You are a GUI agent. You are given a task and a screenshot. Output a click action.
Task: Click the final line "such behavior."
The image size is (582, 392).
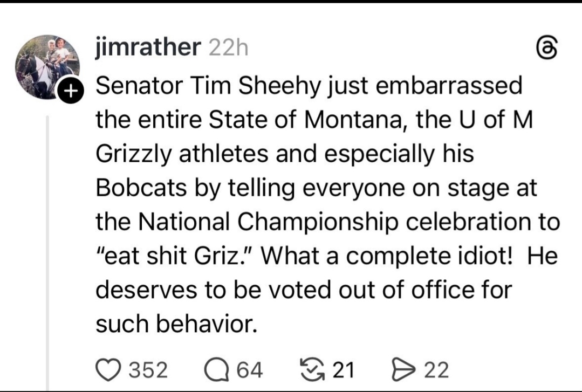click(x=175, y=324)
